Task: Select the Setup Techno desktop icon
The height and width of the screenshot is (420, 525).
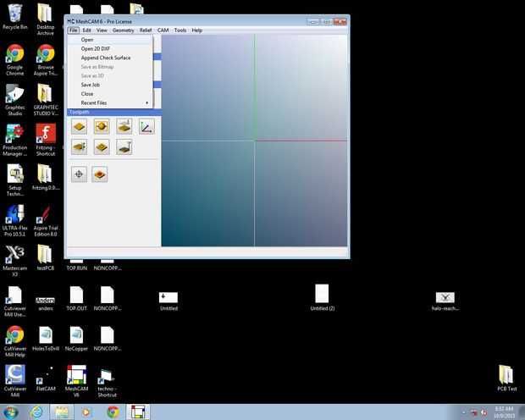Action: click(x=14, y=180)
